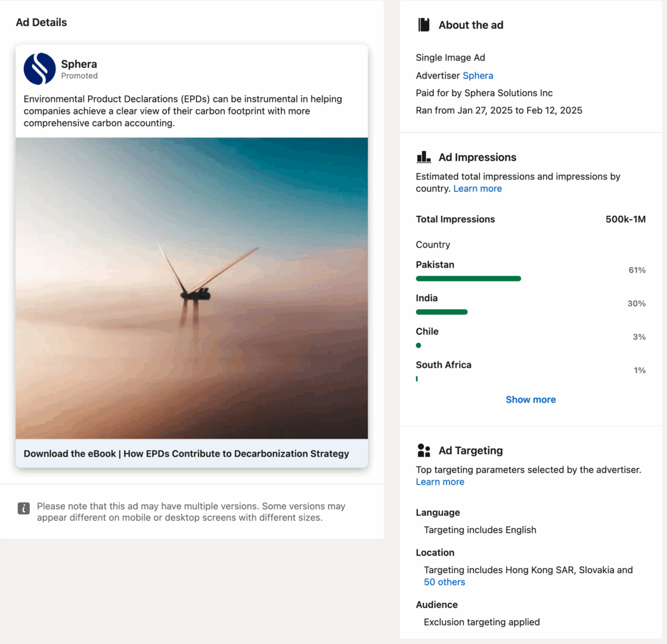Switch to the Ad Details section
This screenshot has width=667, height=644.
(x=40, y=22)
